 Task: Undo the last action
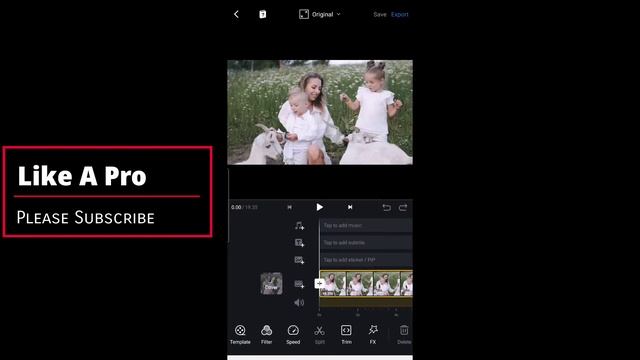point(386,207)
